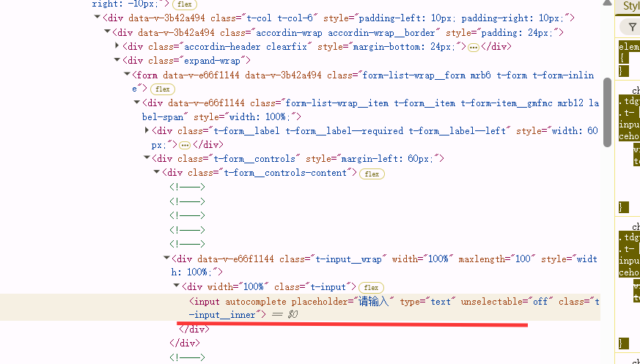This screenshot has width=640, height=364.
Task: Open the Styles filter funnel icon
Action: [x=632, y=27]
